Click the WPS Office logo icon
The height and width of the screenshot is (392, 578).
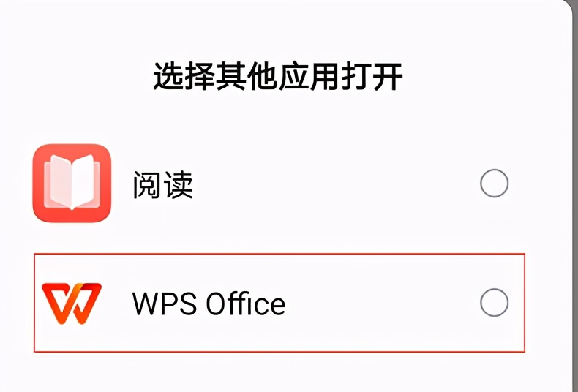pos(72,304)
